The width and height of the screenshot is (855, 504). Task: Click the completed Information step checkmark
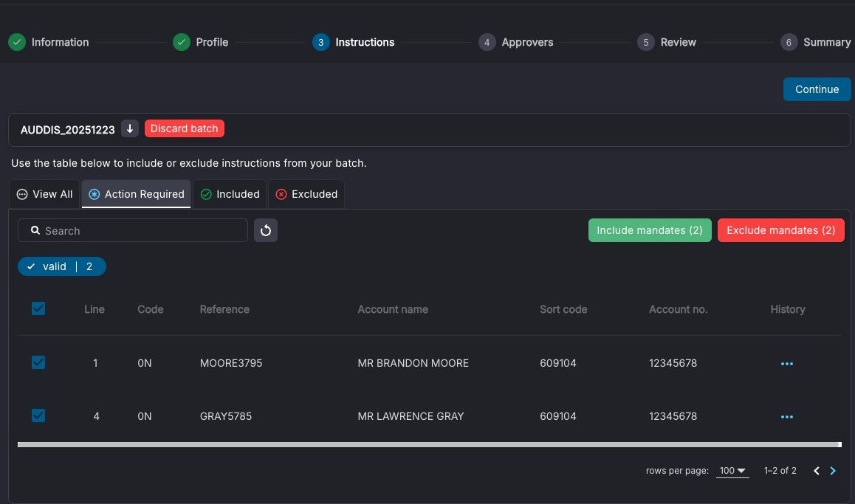tap(17, 42)
